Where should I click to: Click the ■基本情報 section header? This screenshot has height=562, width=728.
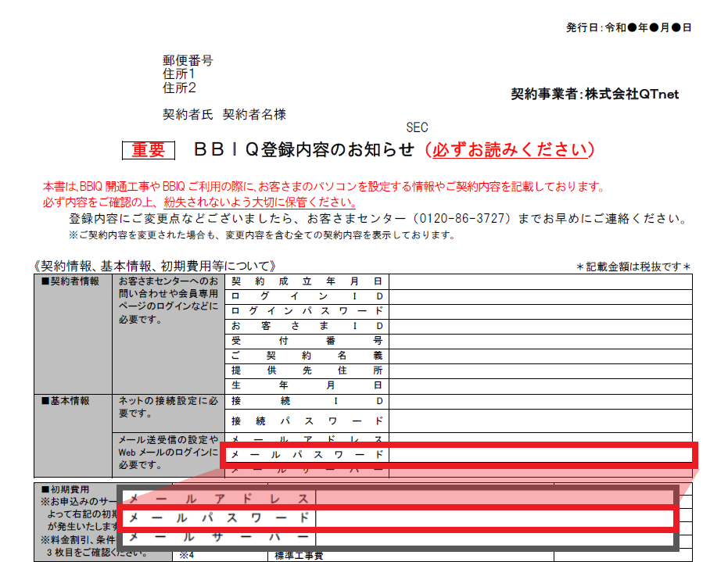click(66, 401)
